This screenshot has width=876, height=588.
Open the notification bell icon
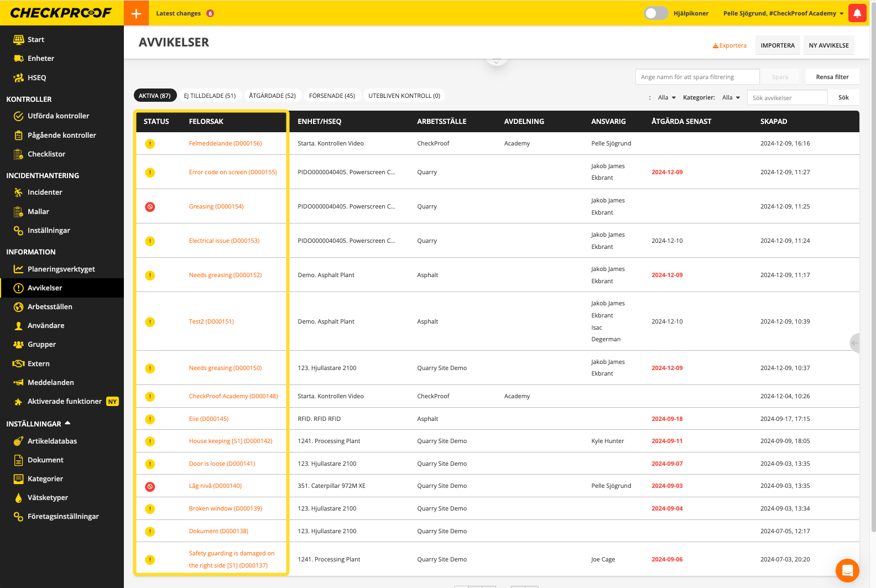(x=857, y=13)
